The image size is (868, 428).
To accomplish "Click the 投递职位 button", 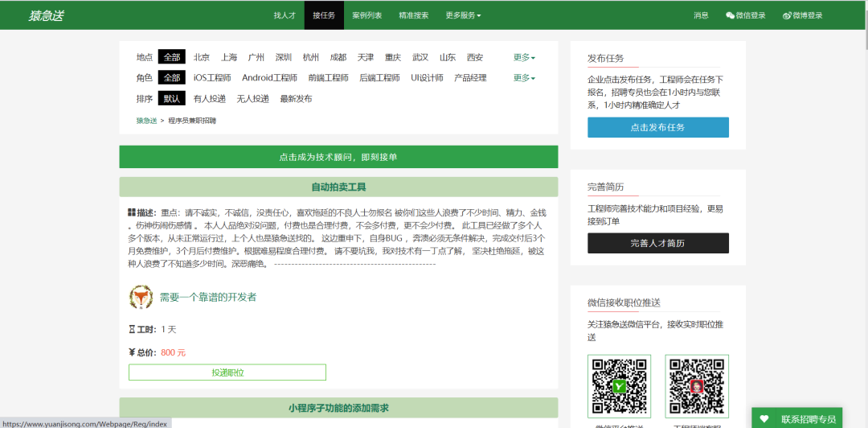I will click(x=227, y=372).
